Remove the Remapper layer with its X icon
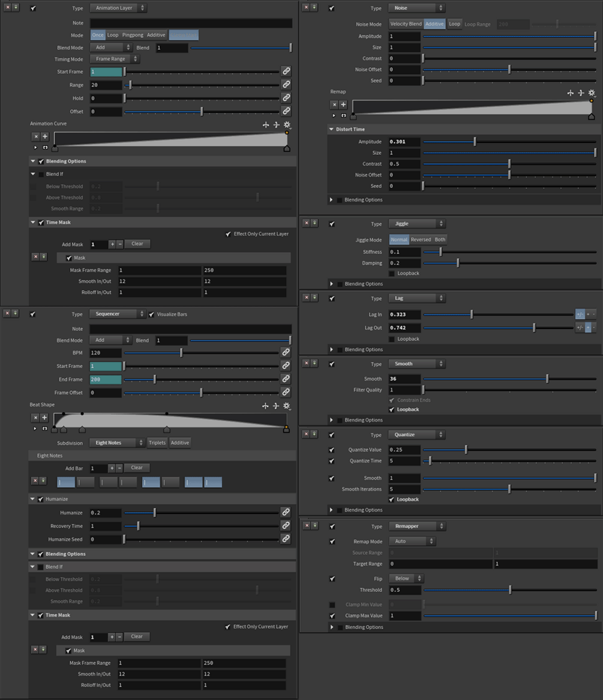The height and width of the screenshot is (700, 603). 307,525
